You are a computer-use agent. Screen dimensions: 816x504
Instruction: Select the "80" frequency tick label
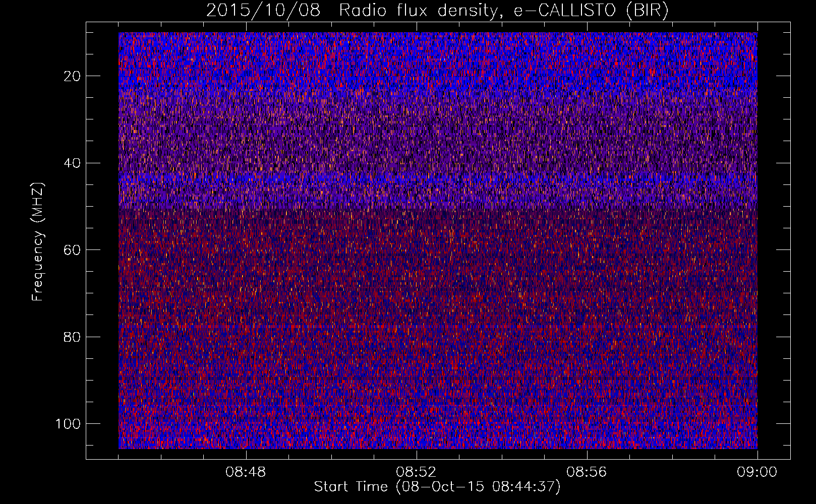(x=72, y=337)
